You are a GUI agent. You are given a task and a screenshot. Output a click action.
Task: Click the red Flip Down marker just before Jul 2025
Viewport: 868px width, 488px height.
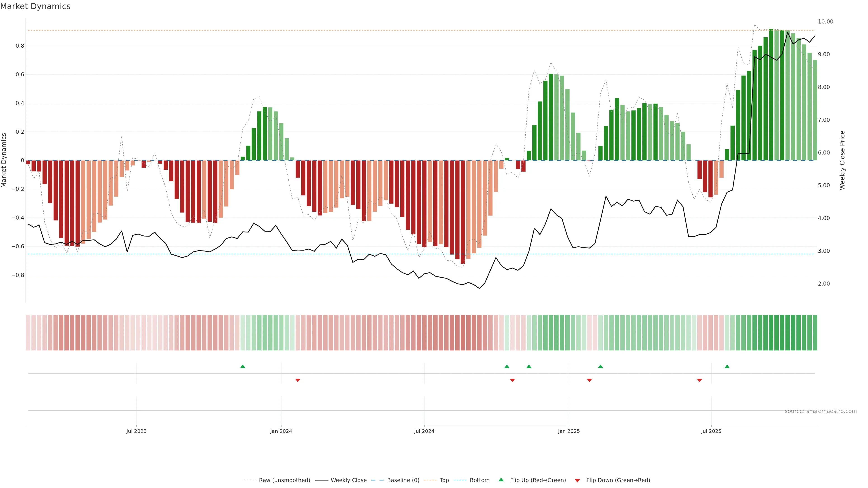(699, 380)
